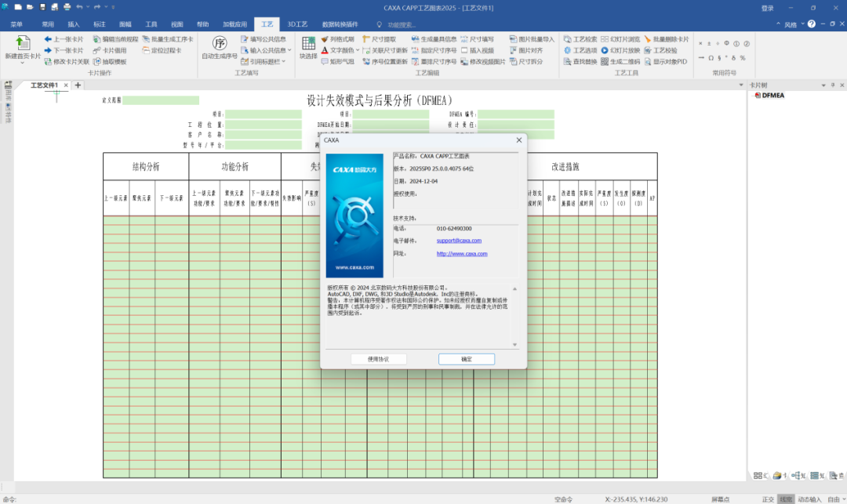Screen dimensions: 847x504
Task: Switch to the 常用 ribbon tab
Action: point(48,24)
